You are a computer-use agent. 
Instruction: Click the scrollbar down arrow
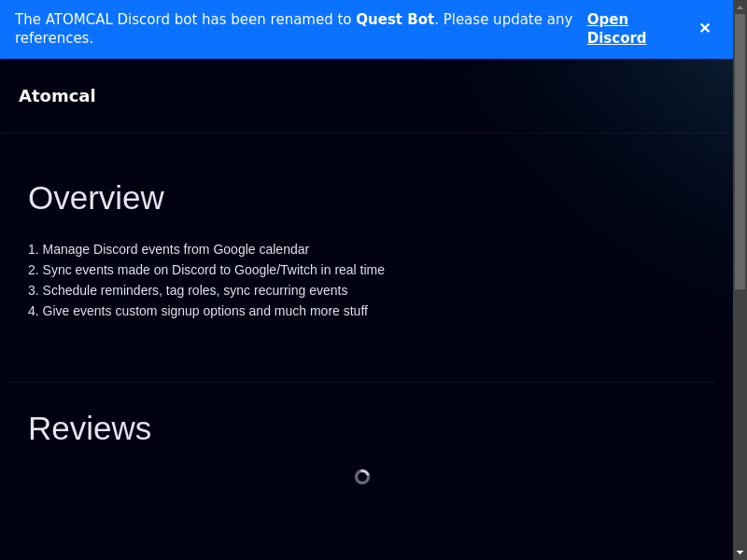(740, 553)
